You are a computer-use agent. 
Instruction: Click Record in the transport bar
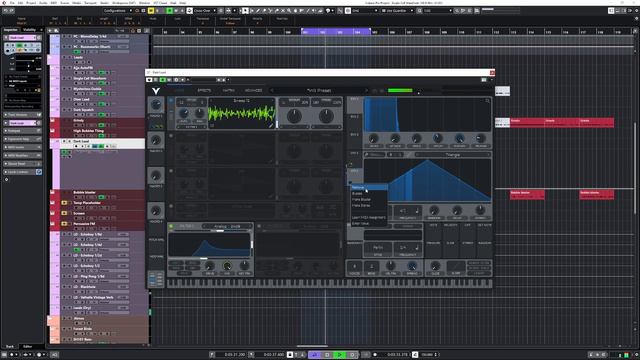pos(353,355)
